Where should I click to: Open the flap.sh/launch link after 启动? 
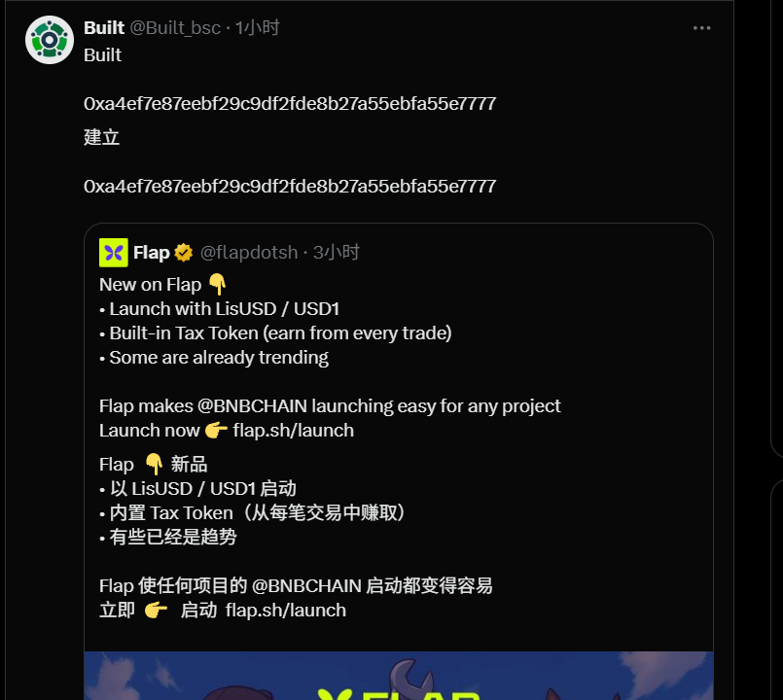[x=286, y=611]
